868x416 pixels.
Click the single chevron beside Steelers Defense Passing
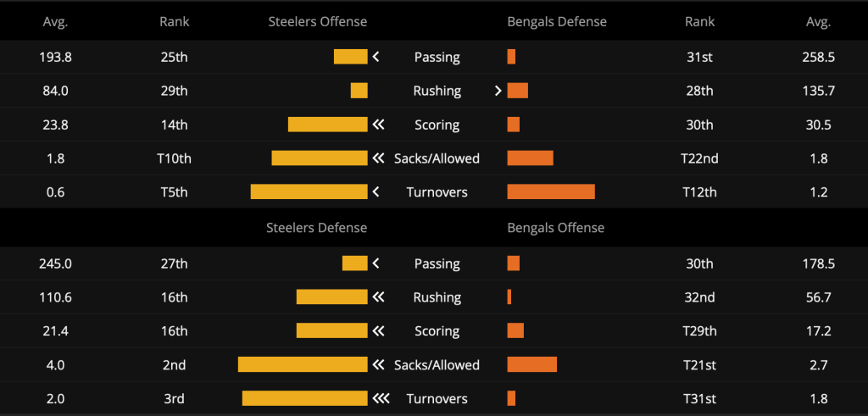[376, 263]
